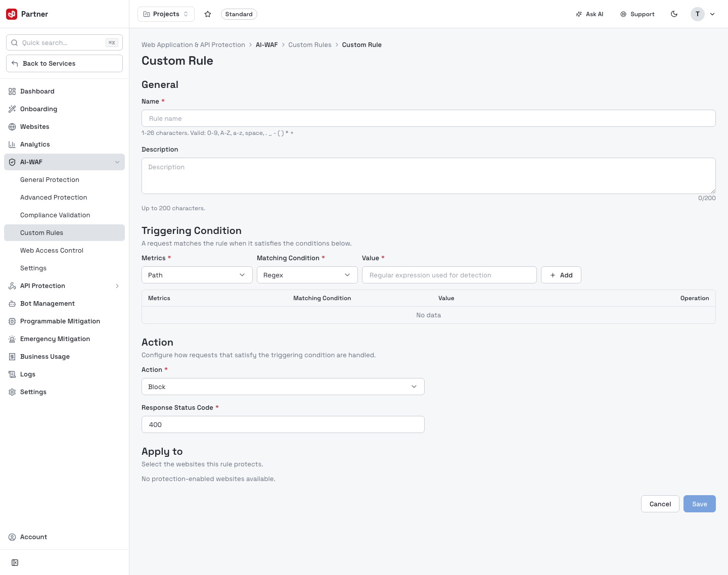The width and height of the screenshot is (728, 575).
Task: Click the Cancel button
Action: coord(660,504)
